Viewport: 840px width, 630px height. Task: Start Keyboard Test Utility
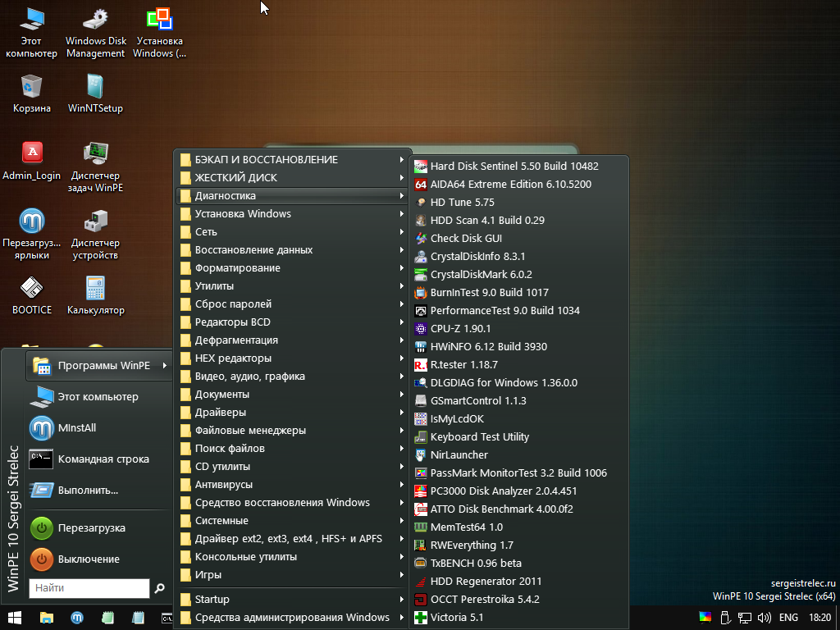coord(518,436)
